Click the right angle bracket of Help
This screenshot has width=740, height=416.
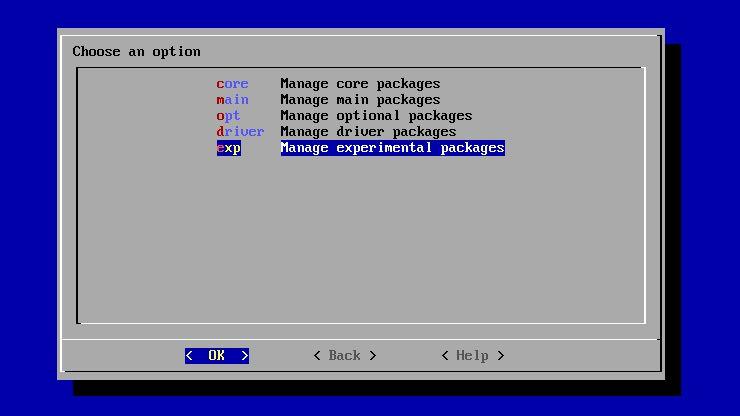tap(501, 356)
